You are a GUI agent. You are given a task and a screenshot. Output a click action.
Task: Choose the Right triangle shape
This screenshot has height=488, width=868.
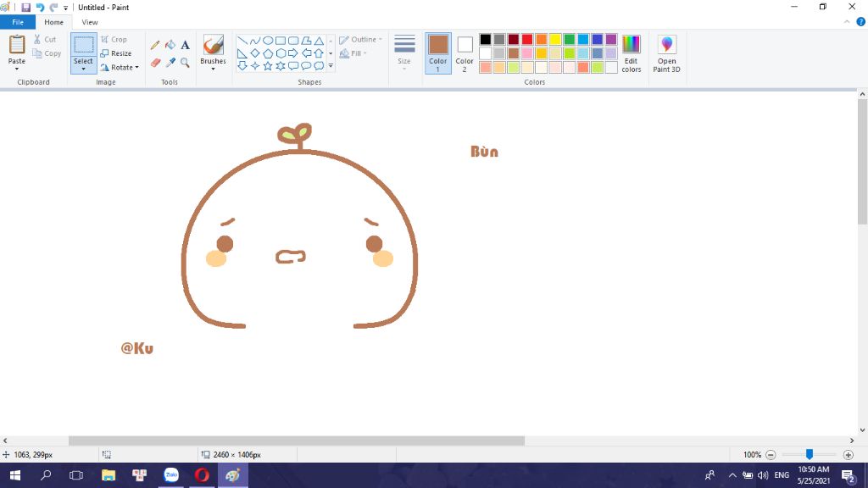point(242,53)
